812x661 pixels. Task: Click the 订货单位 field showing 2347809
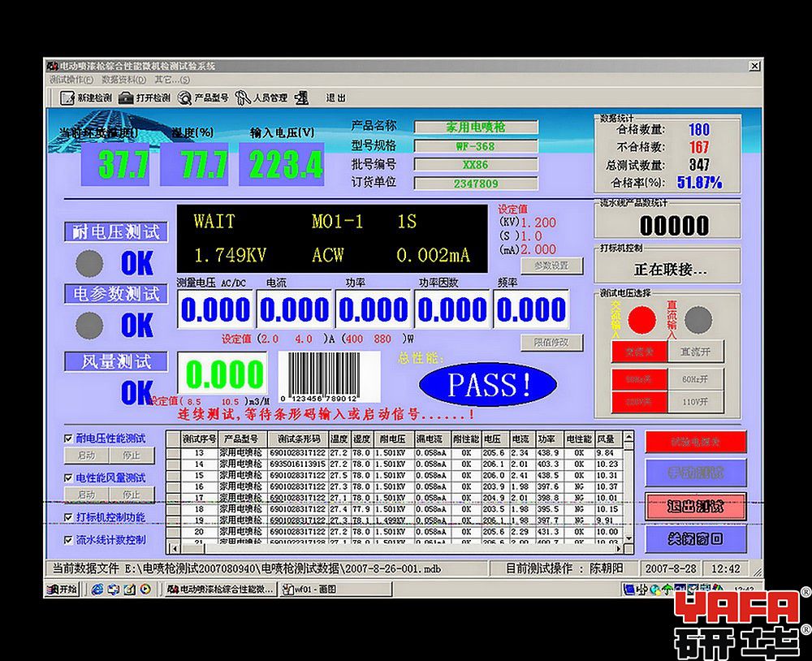[x=476, y=184]
